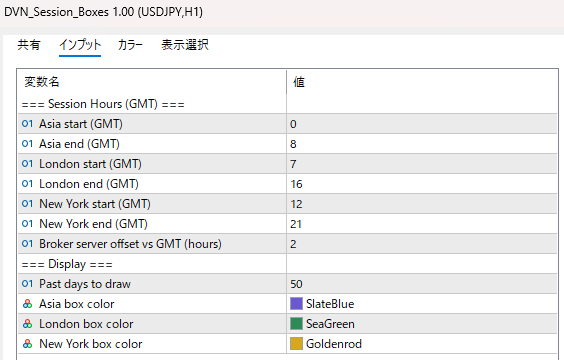Image resolution: width=564 pixels, height=360 pixels.
Task: Select the 'Broker server offset vs GMT (hours)' label
Action: click(130, 244)
